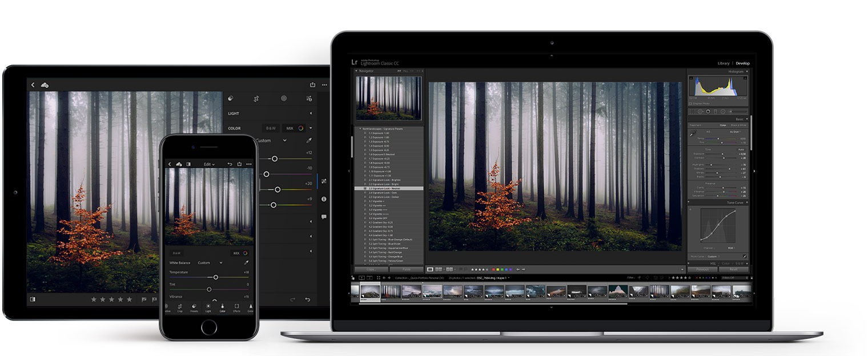Open Presets from the phone bottom toolbar
868x356 pixels.
click(194, 307)
